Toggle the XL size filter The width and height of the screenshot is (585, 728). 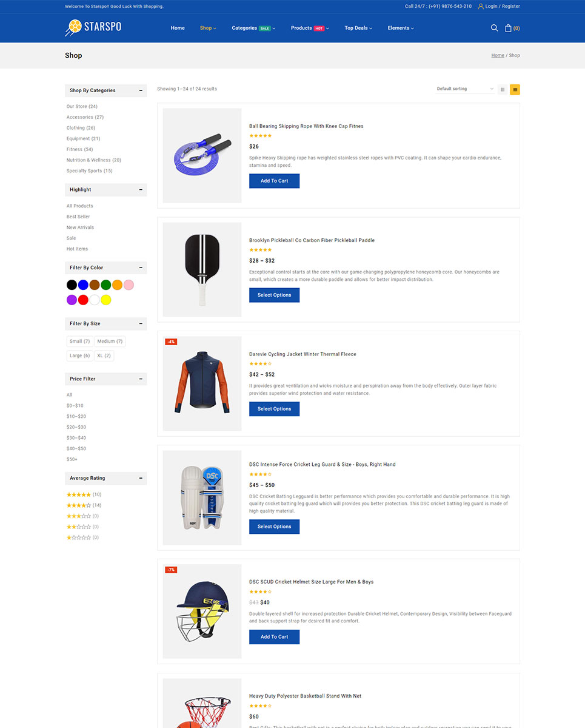coord(104,356)
